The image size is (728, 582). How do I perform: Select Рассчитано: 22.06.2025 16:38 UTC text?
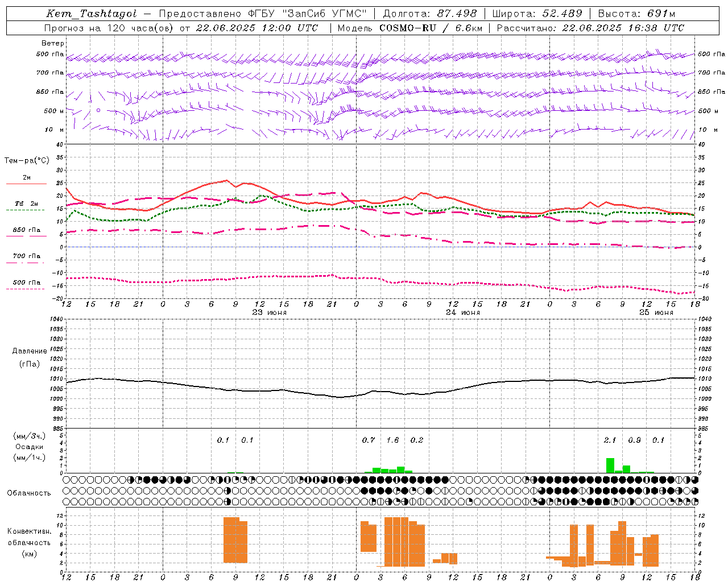pyautogui.click(x=590, y=28)
